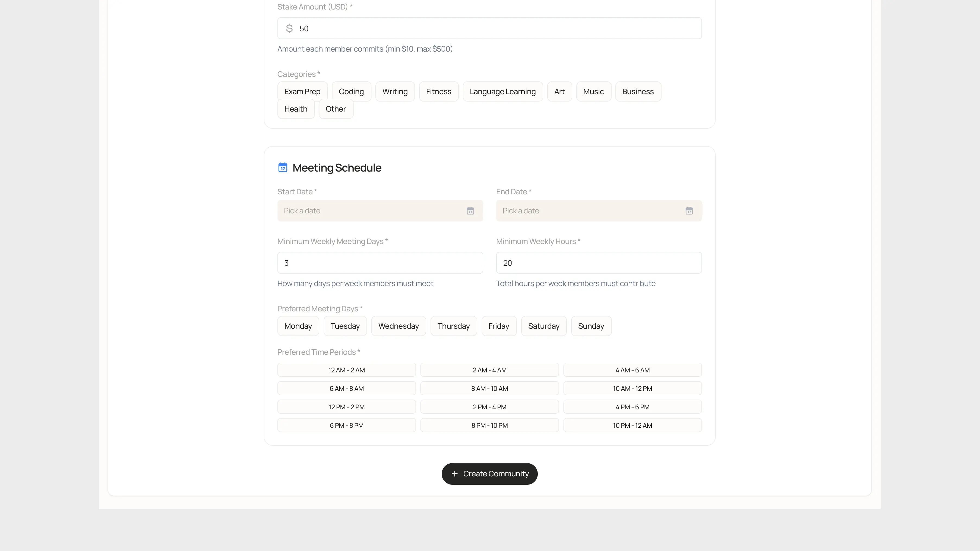Focus the Minimum Weekly Meeting Days field

380,263
